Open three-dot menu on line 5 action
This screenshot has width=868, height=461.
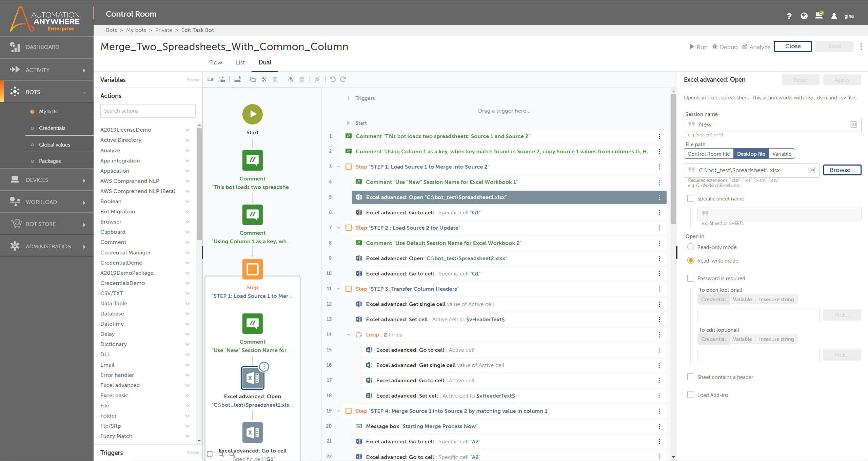(x=659, y=197)
